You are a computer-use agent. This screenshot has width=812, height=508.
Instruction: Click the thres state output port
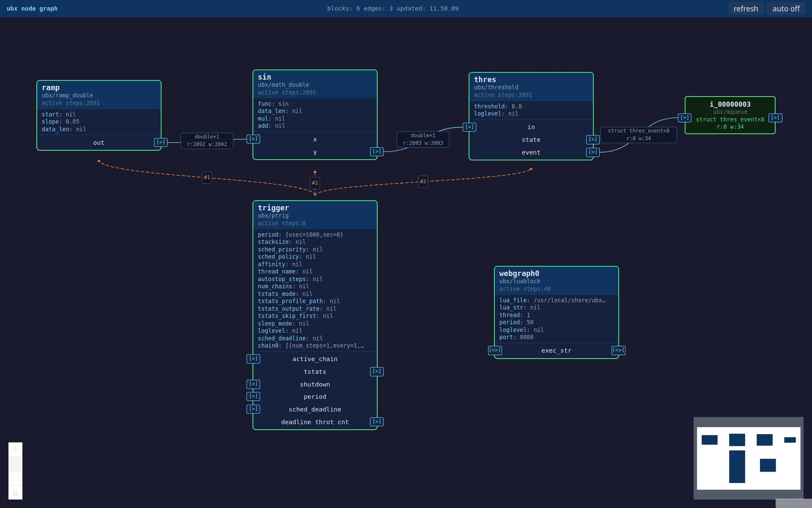[593, 139]
